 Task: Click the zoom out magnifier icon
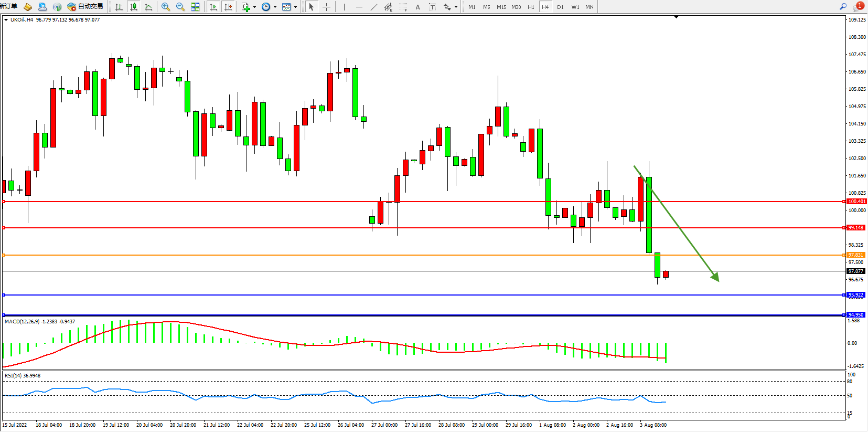(x=180, y=7)
